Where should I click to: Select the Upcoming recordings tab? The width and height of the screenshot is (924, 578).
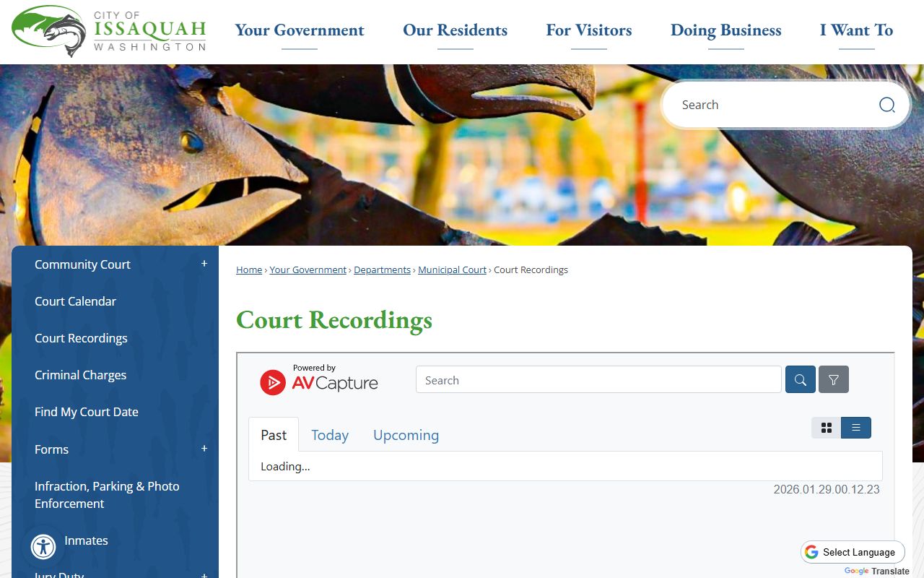(x=406, y=435)
